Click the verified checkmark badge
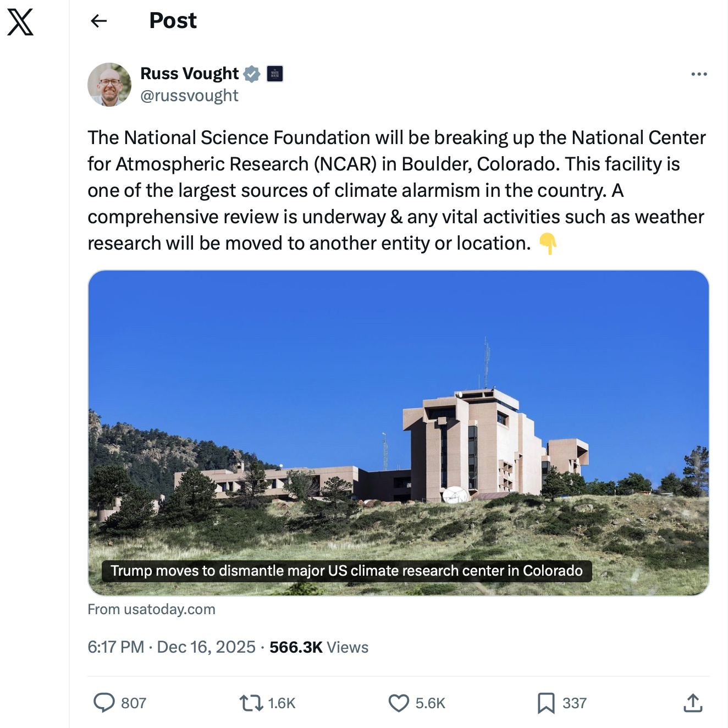Viewport: 728px width, 728px height. (x=252, y=74)
